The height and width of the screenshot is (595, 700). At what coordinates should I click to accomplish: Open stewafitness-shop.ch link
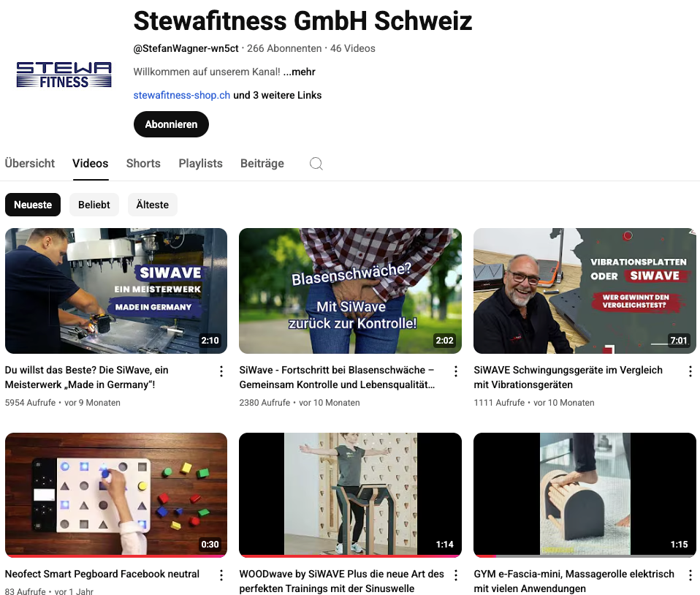pos(182,95)
